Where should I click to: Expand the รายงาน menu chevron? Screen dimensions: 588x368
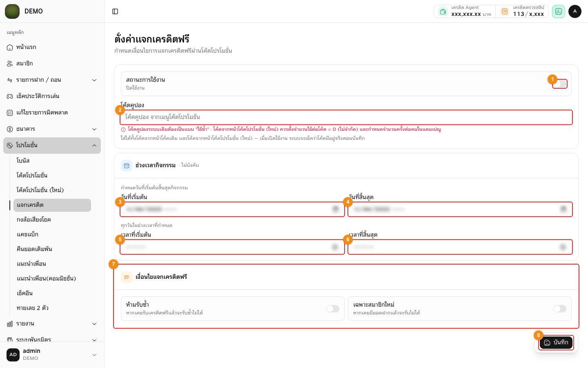94,324
